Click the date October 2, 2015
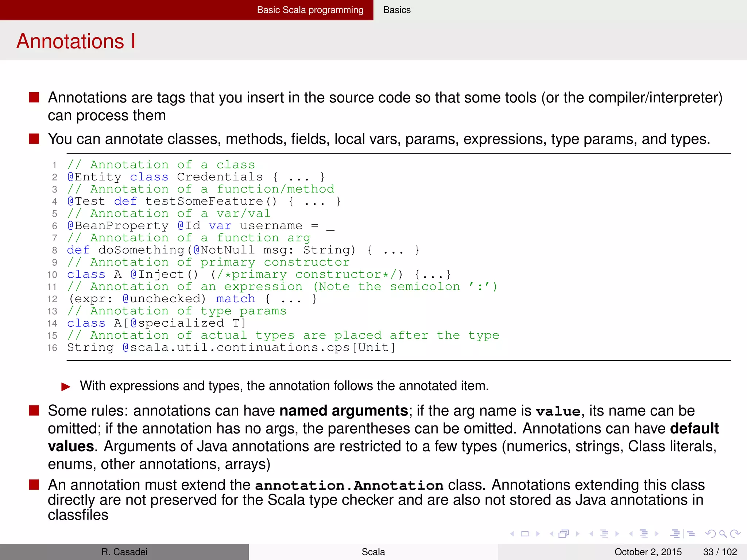The width and height of the screenshot is (747, 560). point(648,552)
